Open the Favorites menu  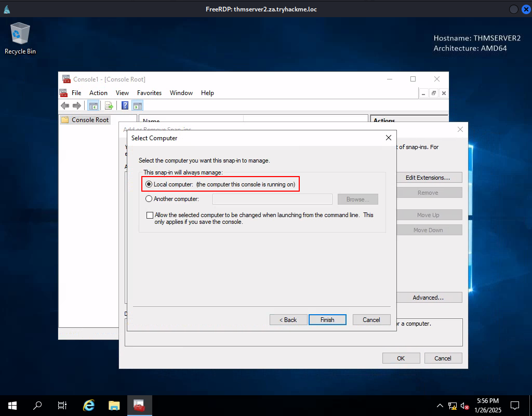pos(149,93)
